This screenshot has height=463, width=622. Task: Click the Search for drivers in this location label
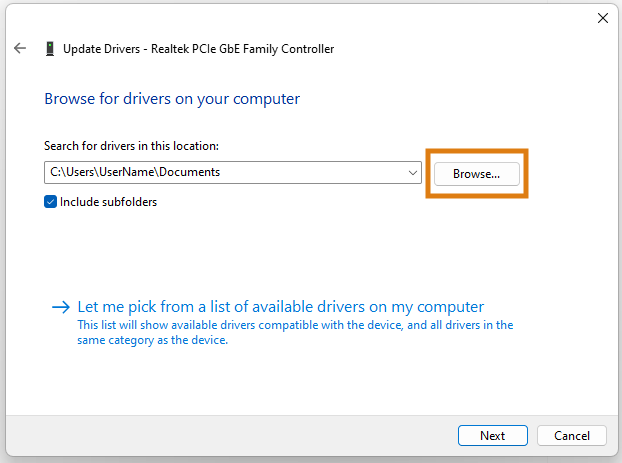click(x=131, y=146)
